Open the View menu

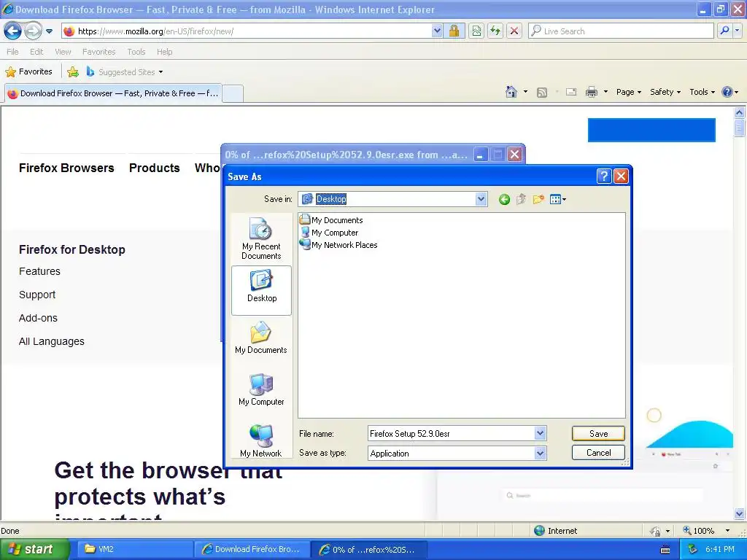coord(63,52)
